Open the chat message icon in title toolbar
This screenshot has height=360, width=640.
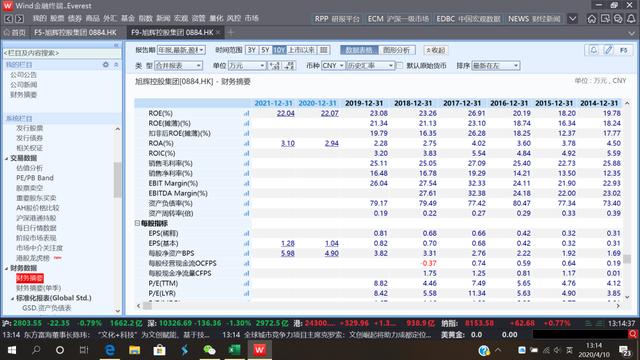(618, 19)
